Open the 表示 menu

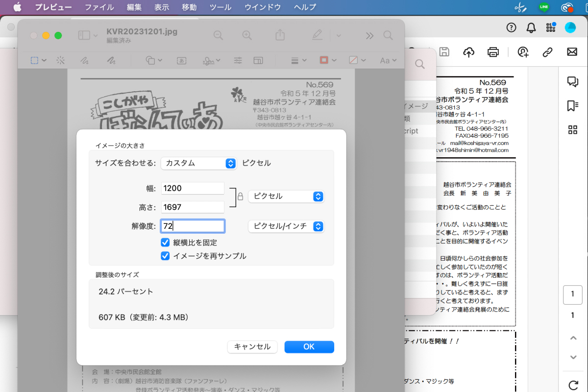click(162, 7)
